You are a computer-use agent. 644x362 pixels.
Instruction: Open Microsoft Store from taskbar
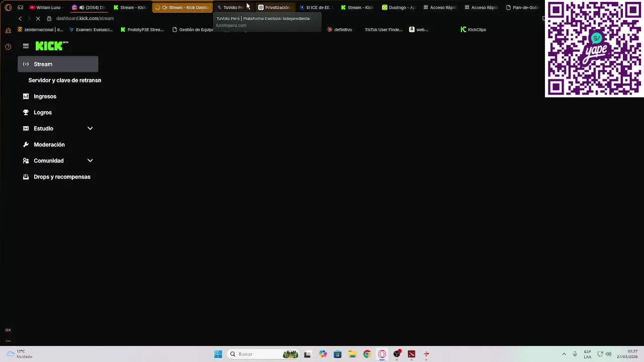pyautogui.click(x=338, y=354)
